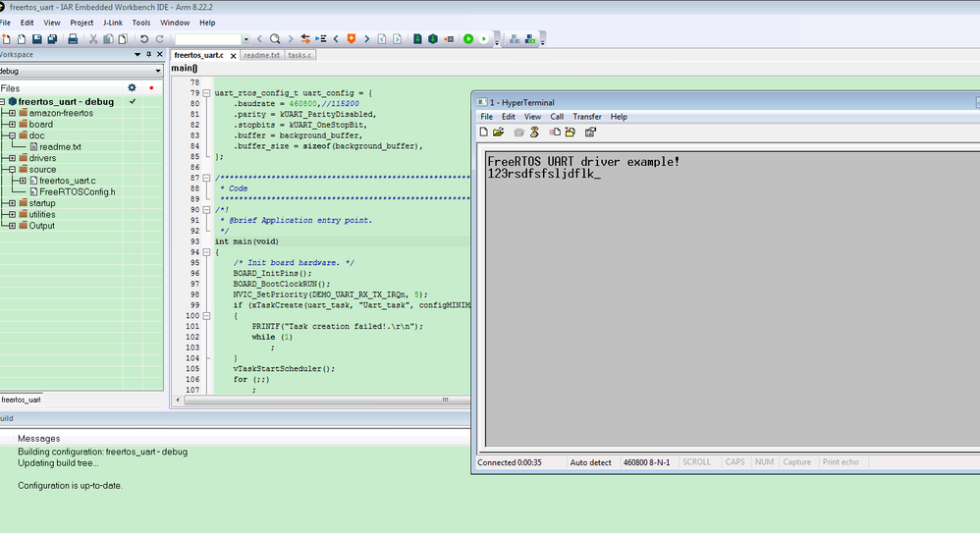This screenshot has width=980, height=533.
Task: Click the Cut scissors icon
Action: [x=93, y=38]
